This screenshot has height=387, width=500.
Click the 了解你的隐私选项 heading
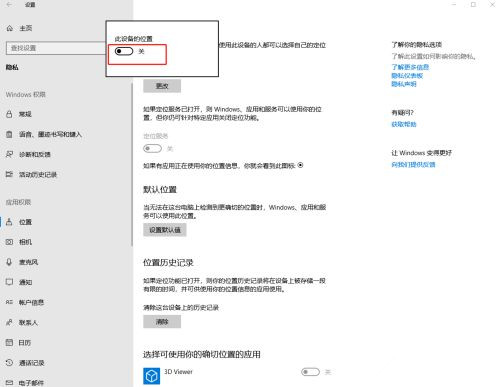(x=417, y=45)
